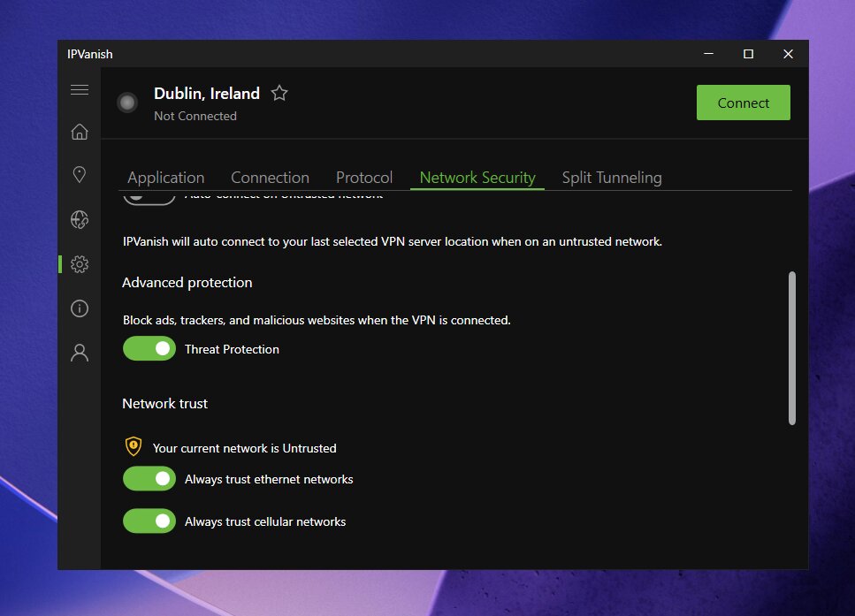This screenshot has width=855, height=616.
Task: Minimize the IPVanish window
Action: point(708,53)
